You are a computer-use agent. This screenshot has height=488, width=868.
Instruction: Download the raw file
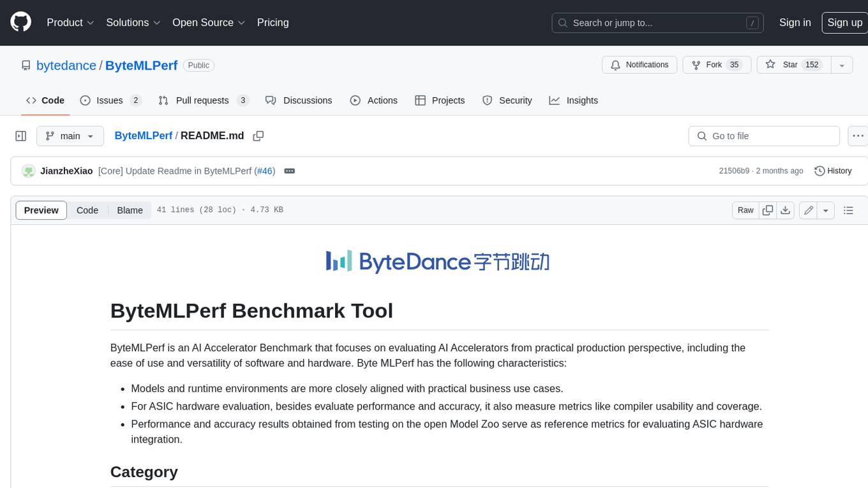click(x=786, y=210)
